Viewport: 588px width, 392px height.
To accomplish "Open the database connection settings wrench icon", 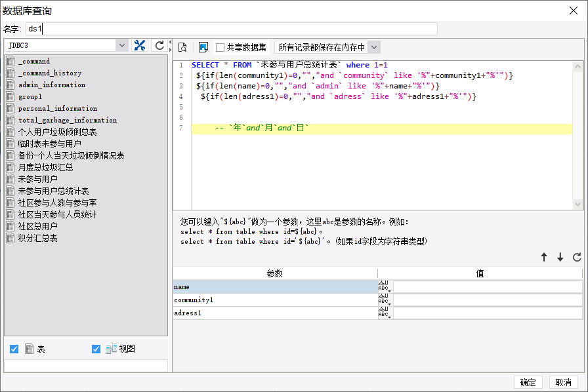I will click(x=140, y=45).
